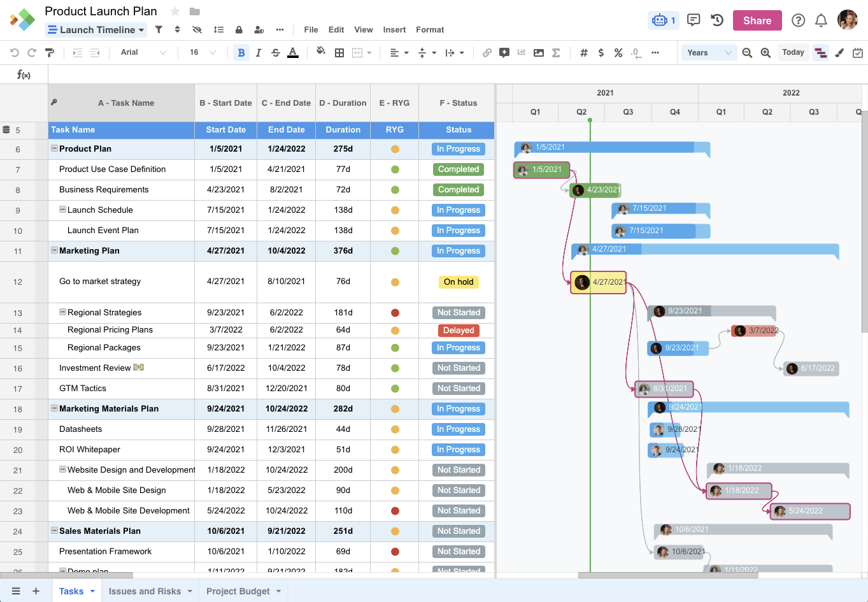Open the font text color swatch

[x=292, y=52]
